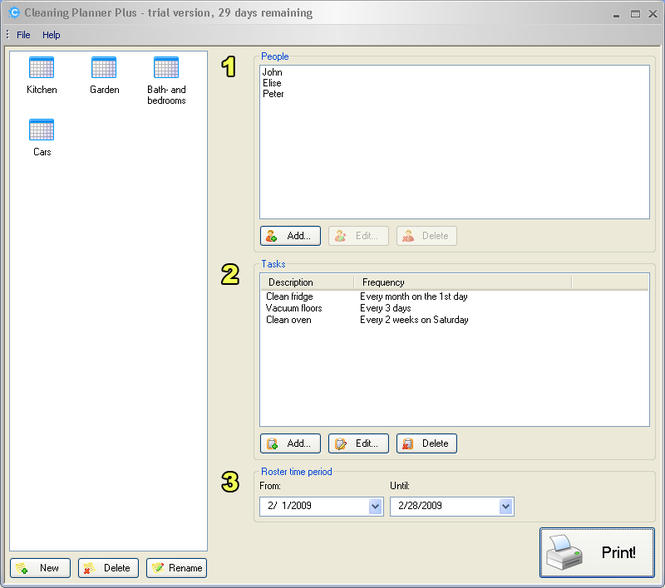Add a new task with Add button
Image resolution: width=665 pixels, height=588 pixels.
point(291,444)
